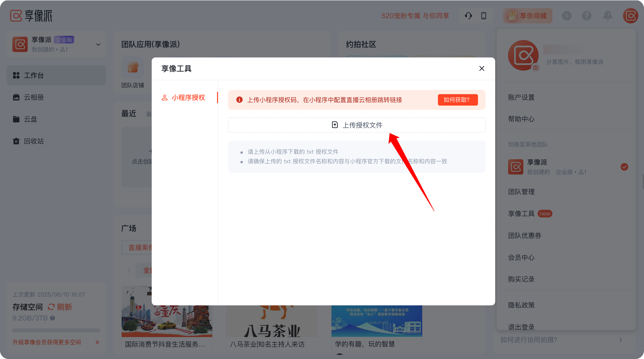Click the 上传授权文件 upload area

tap(357, 125)
